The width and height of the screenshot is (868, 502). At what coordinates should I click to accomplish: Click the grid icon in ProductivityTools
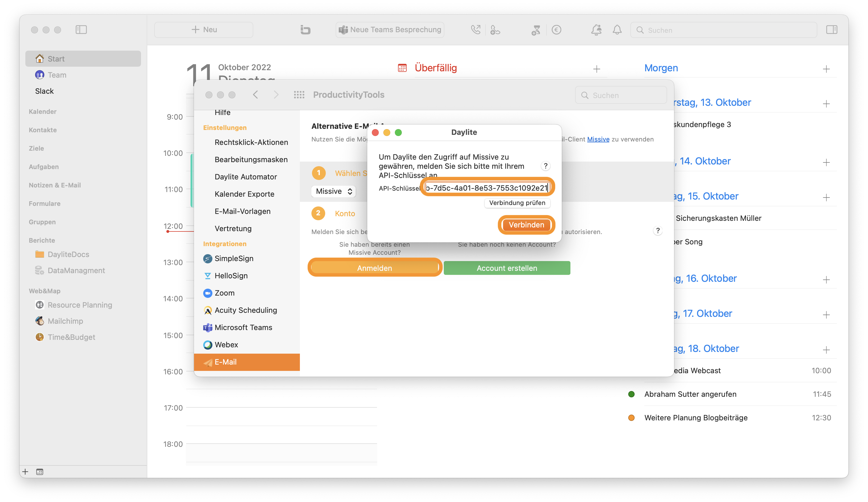(299, 95)
